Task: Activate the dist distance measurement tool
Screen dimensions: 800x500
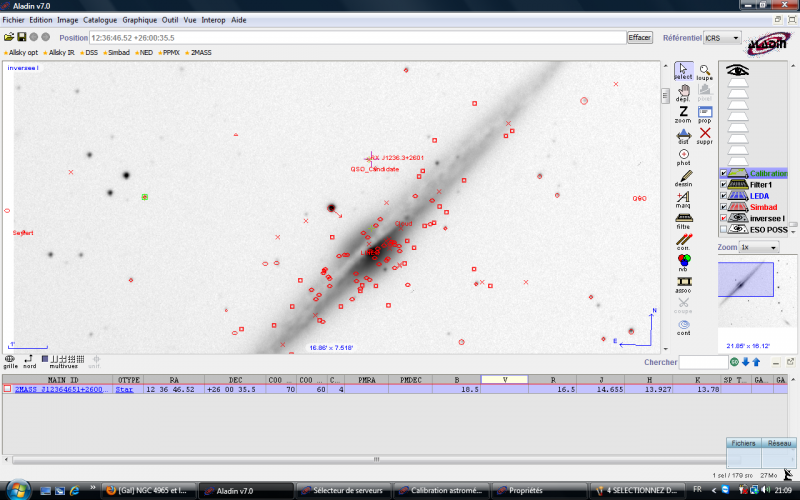Action: 683,136
